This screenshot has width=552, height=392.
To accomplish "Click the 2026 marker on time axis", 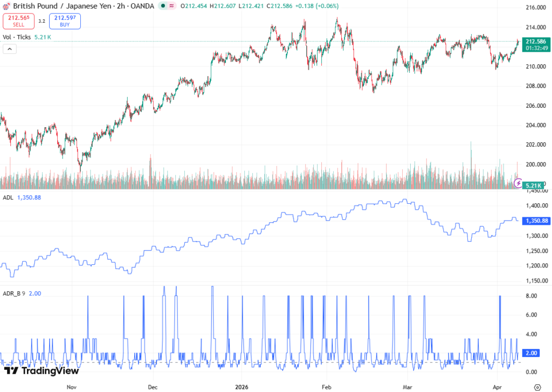I will (241, 387).
